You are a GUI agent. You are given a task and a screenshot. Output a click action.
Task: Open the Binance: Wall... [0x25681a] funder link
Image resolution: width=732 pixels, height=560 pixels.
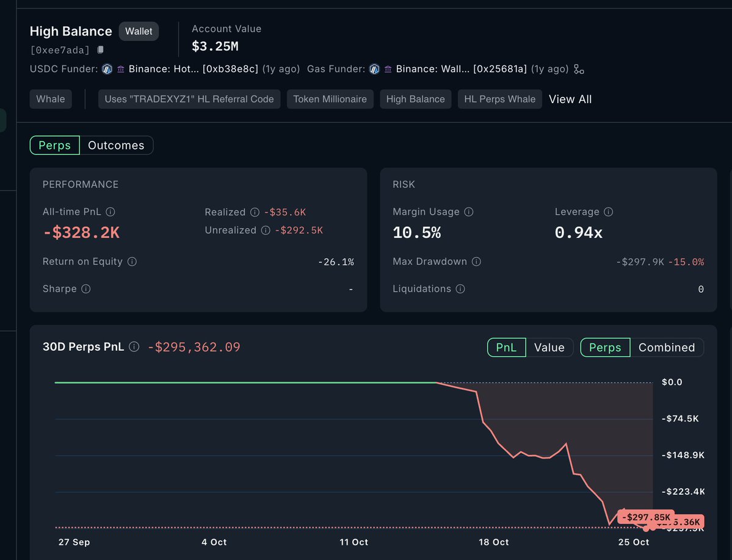point(461,69)
